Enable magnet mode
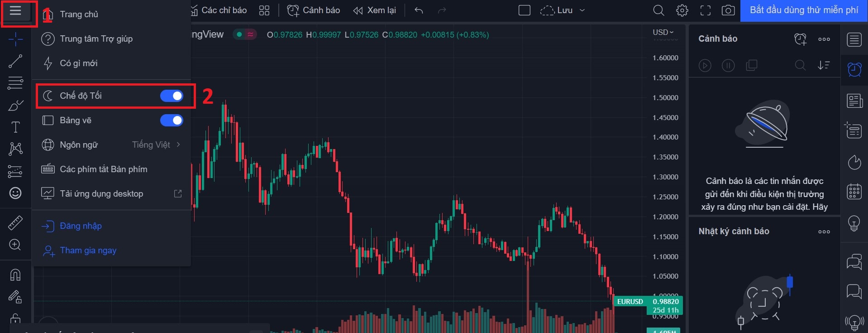Screen dimensions: 868x333 click(15, 275)
